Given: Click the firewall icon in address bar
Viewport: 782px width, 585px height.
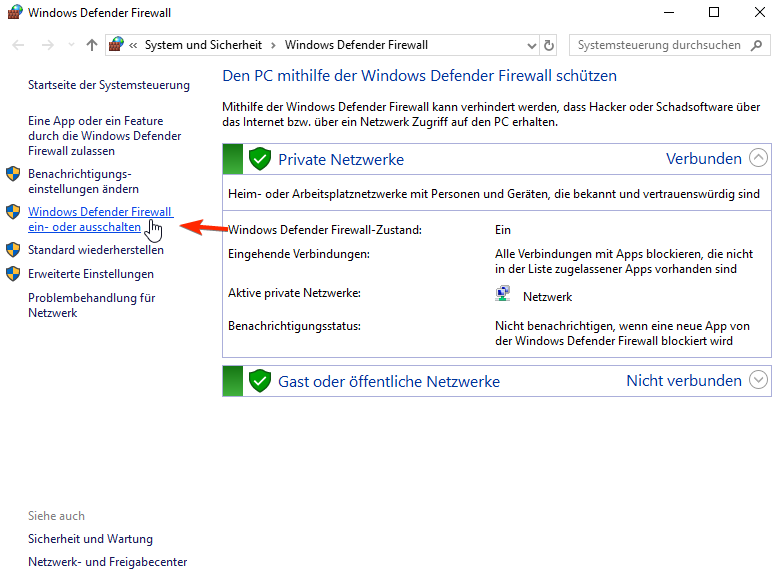Looking at the screenshot, I should tap(116, 45).
